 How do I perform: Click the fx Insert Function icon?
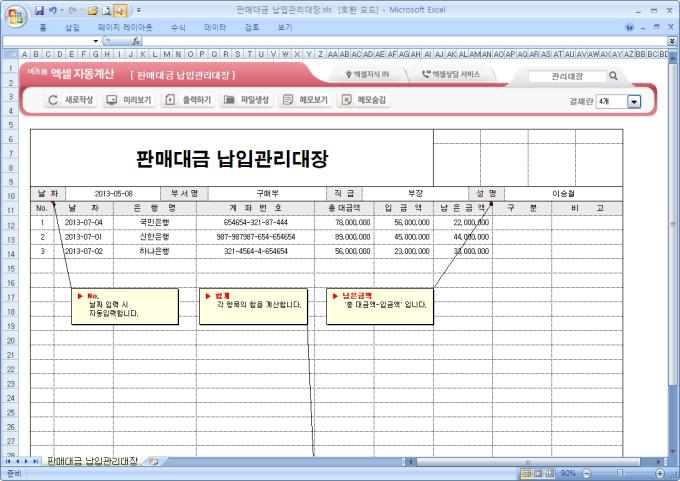[136, 41]
